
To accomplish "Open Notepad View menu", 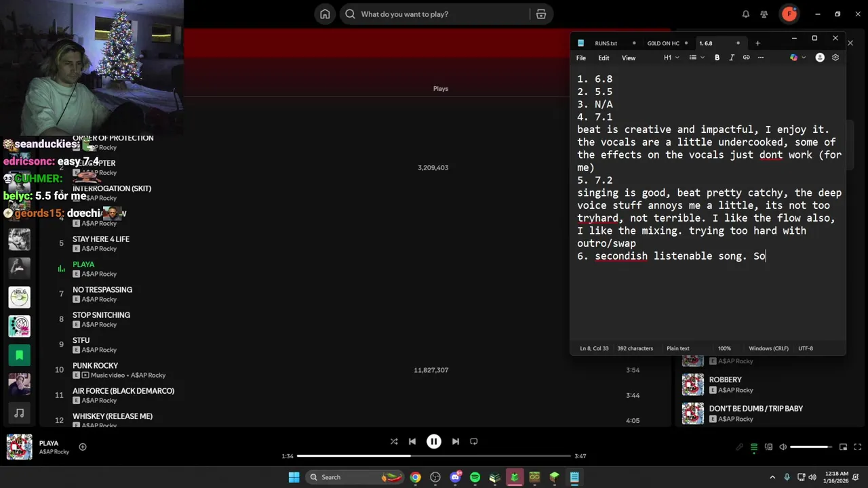I will (x=629, y=58).
